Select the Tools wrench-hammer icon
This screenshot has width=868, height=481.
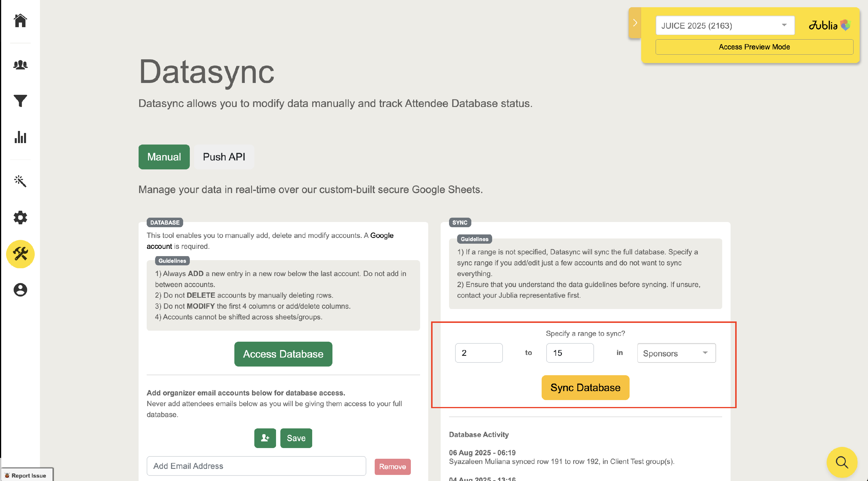[x=20, y=254]
